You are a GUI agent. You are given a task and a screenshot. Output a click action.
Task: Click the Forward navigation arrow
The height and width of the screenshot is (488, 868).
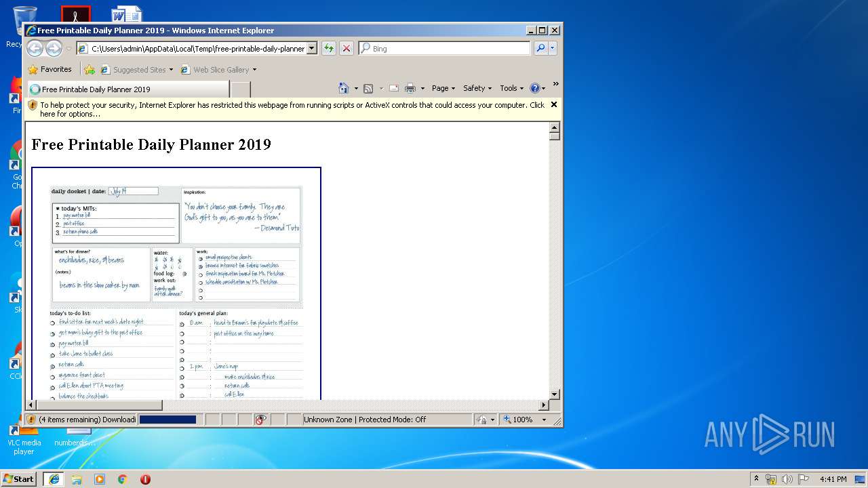tap(54, 48)
